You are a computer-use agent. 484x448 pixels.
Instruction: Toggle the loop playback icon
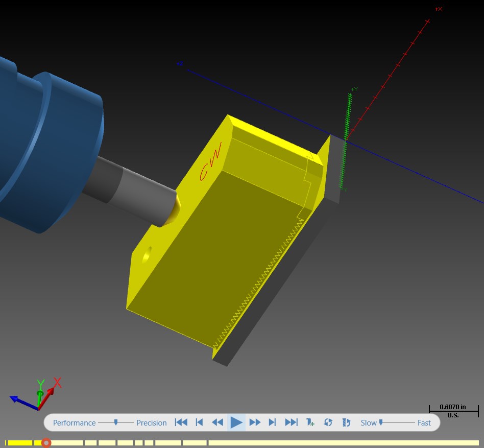(328, 422)
